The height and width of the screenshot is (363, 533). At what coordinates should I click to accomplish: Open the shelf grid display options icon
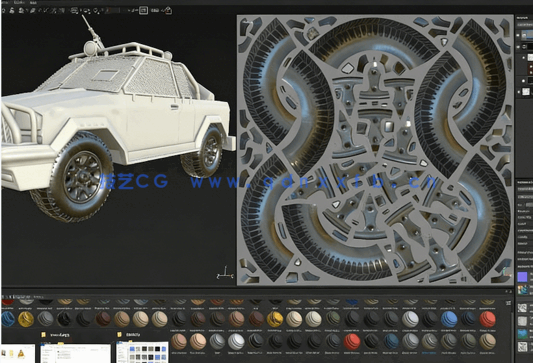[x=508, y=302]
